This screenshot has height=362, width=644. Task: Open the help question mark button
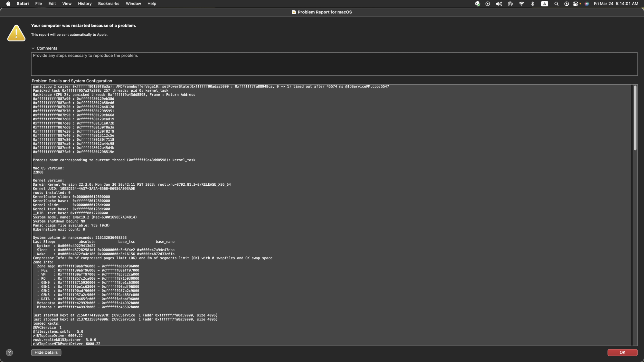pyautogui.click(x=10, y=352)
